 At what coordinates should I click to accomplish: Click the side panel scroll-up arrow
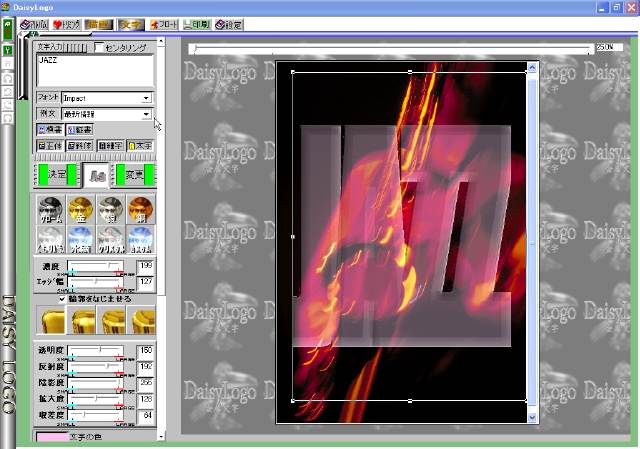pos(161,41)
